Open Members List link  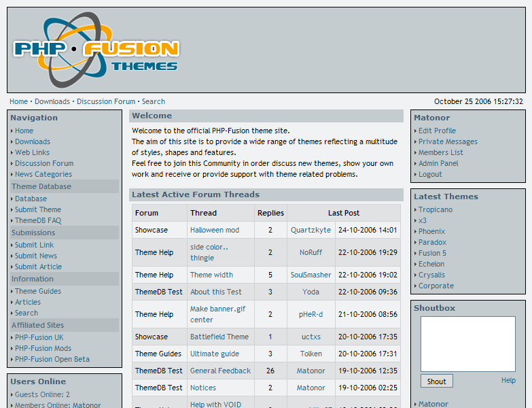[441, 152]
